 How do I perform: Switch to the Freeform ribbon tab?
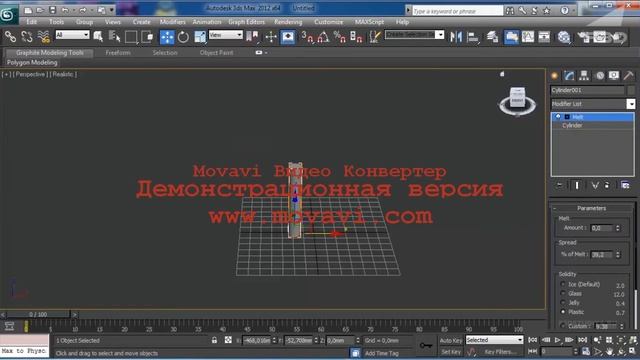point(118,53)
